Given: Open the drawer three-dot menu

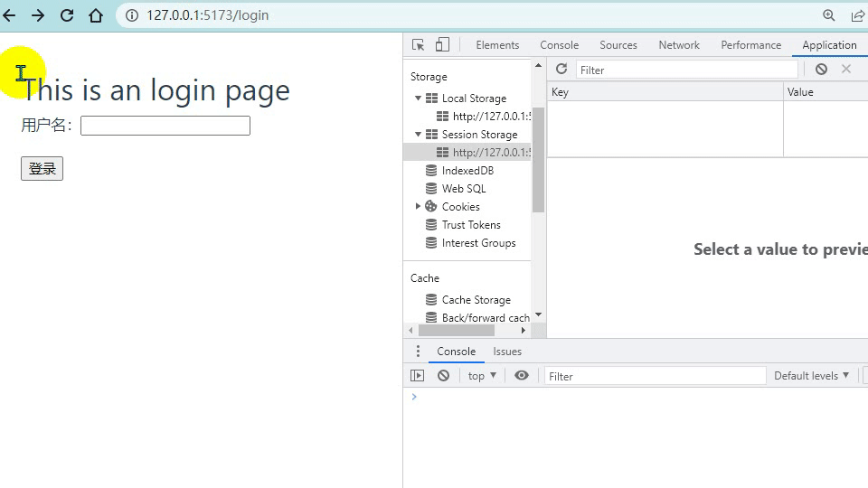Looking at the screenshot, I should click(418, 352).
